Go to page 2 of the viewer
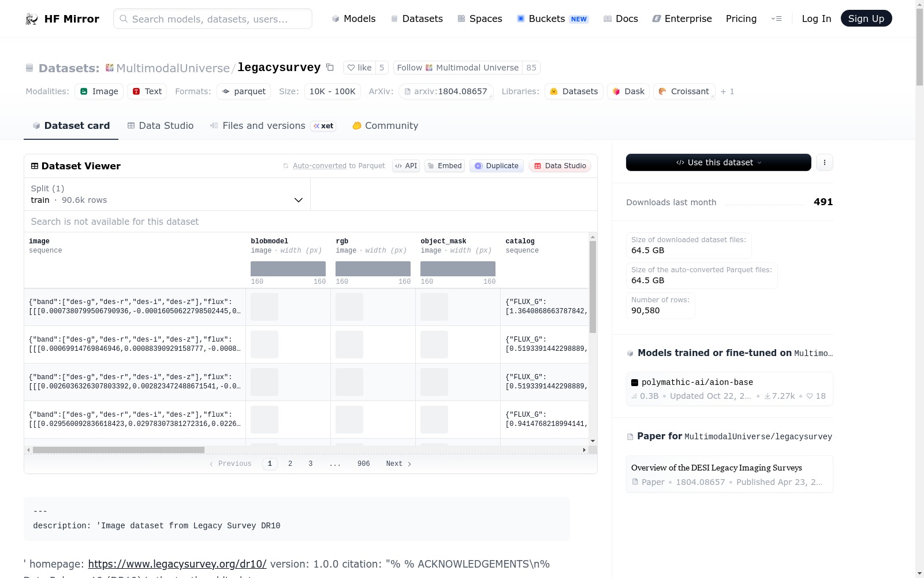 [290, 464]
